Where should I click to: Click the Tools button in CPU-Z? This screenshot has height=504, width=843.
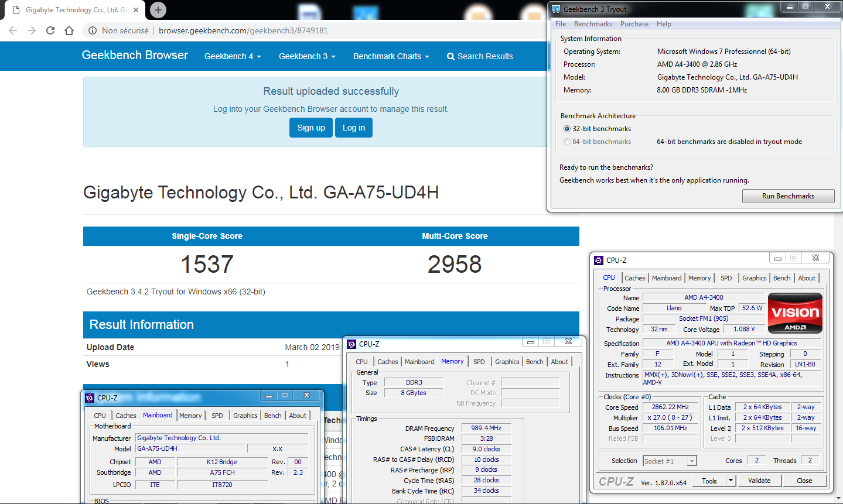(709, 481)
